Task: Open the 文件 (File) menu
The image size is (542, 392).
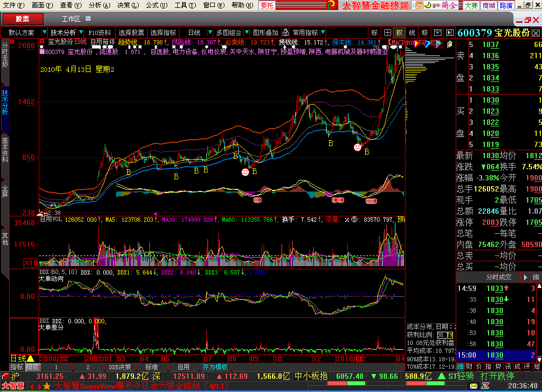Action: click(14, 5)
